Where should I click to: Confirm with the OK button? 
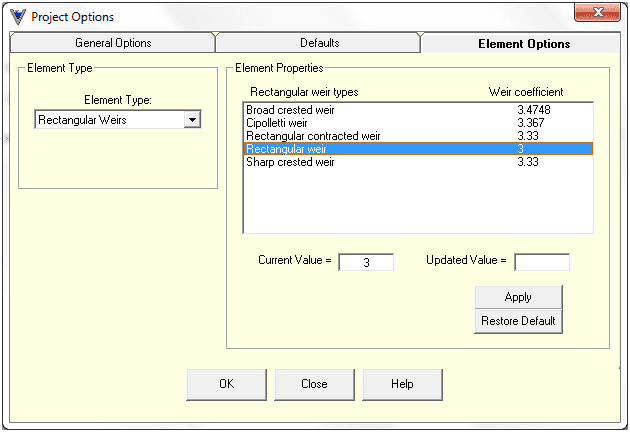[x=227, y=384]
